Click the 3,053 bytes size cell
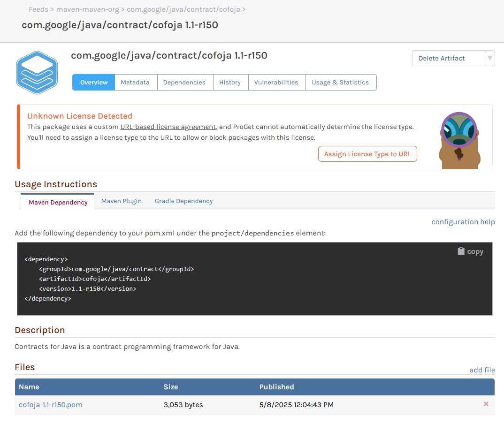504x424 pixels. click(x=183, y=405)
